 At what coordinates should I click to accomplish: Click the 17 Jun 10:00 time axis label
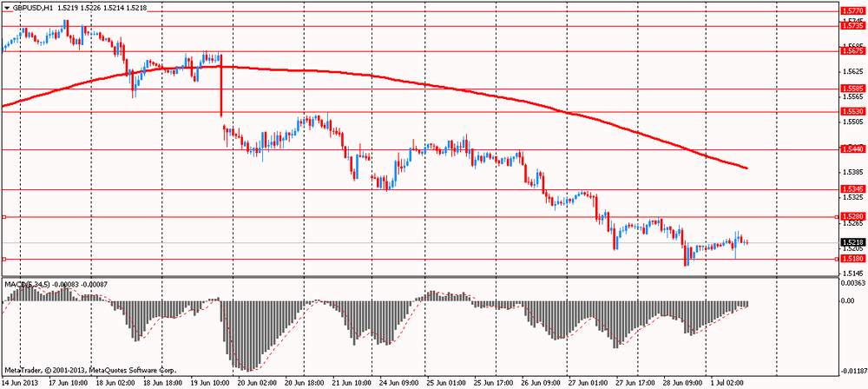[68, 382]
